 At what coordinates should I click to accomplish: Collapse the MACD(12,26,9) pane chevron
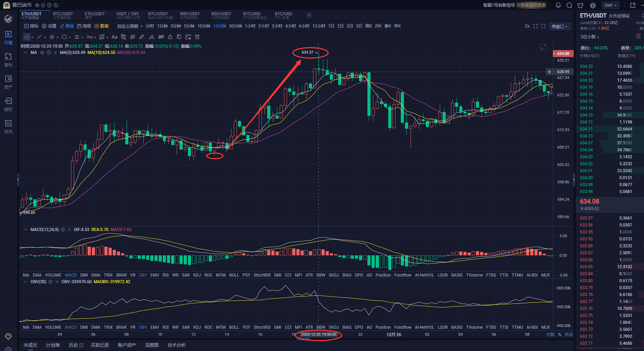(x=26, y=230)
